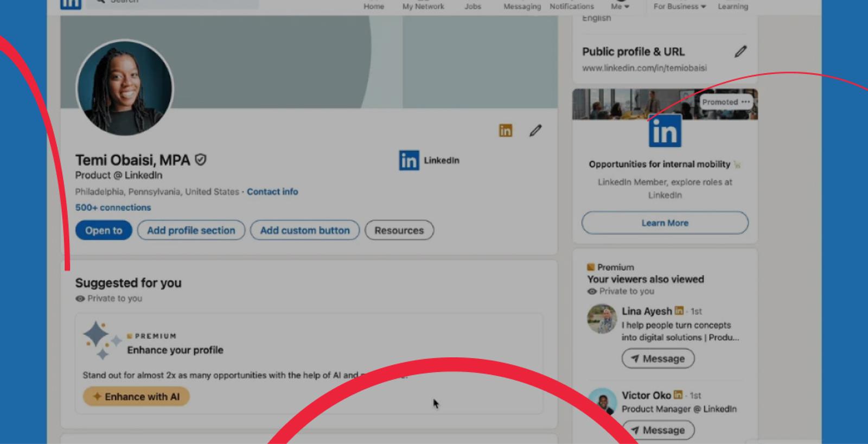Navigate to Jobs
Viewport: 868px width, 444px height.
[x=473, y=6]
